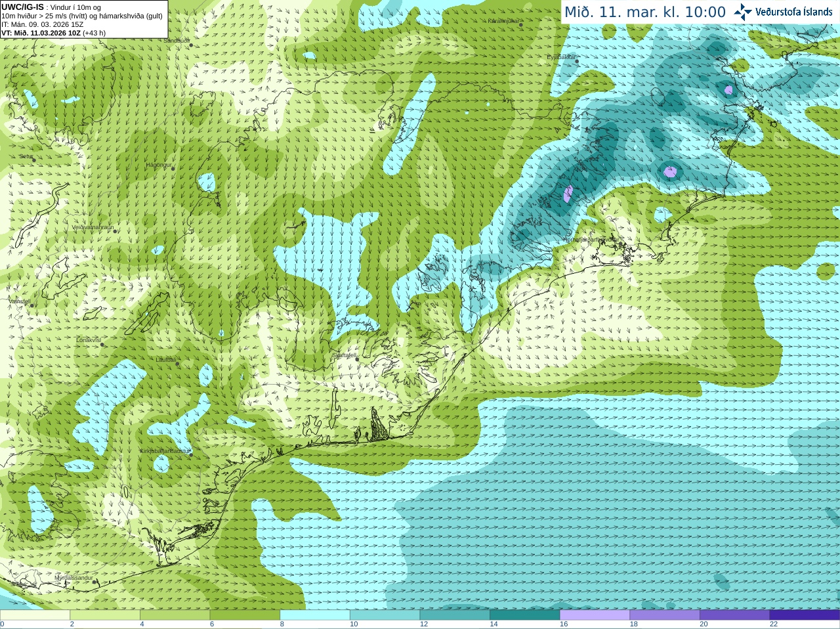Click the legend swatch for 18–20 m/s
Image resolution: width=840 pixels, height=629 pixels.
665,615
